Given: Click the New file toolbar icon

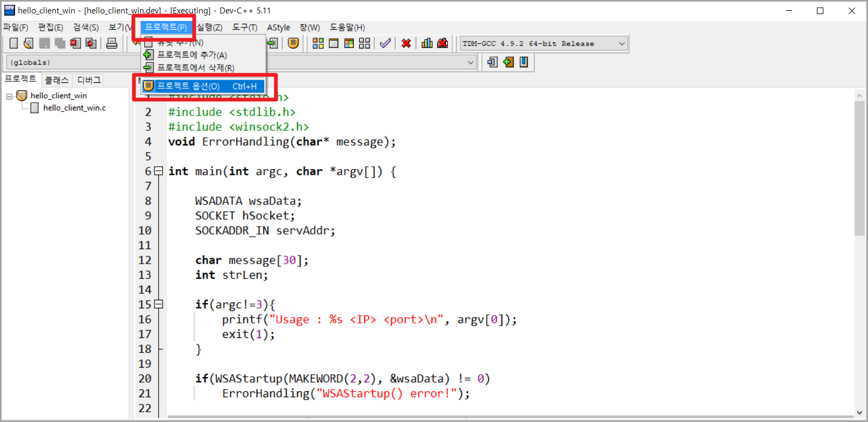Looking at the screenshot, I should [x=14, y=44].
